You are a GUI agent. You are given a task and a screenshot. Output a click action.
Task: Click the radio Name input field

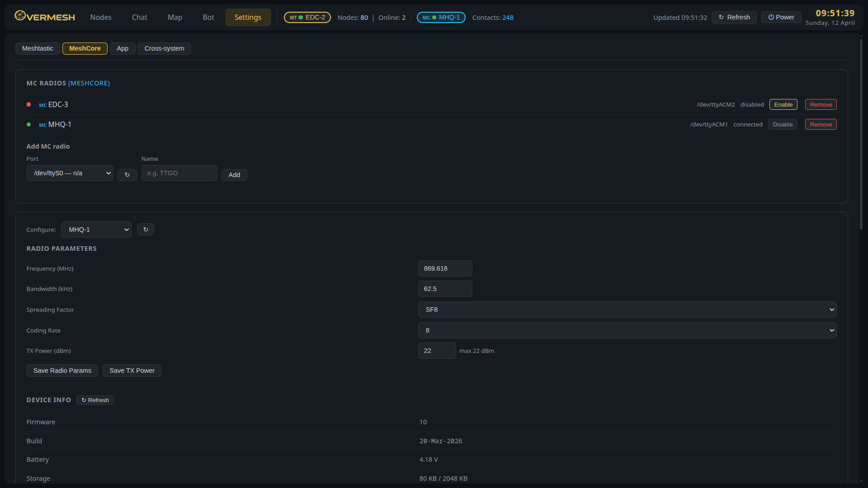coord(179,173)
